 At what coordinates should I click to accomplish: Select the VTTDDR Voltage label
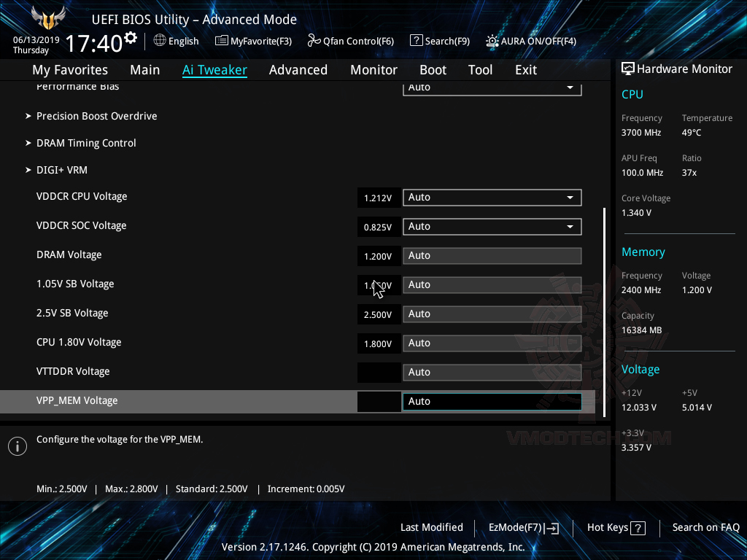tap(74, 371)
